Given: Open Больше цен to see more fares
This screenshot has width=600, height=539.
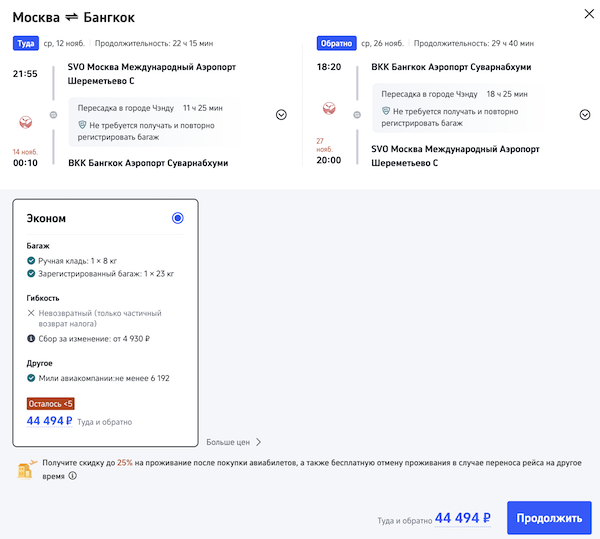Looking at the screenshot, I should 234,442.
